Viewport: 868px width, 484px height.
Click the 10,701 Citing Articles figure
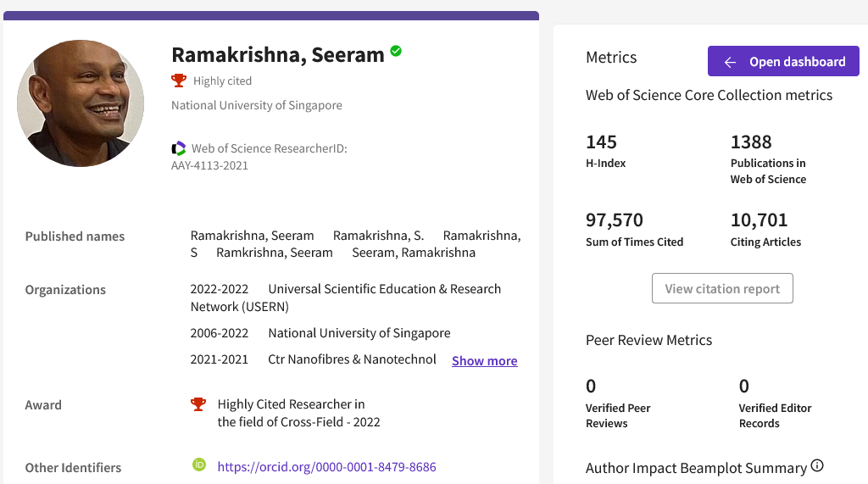tap(759, 220)
